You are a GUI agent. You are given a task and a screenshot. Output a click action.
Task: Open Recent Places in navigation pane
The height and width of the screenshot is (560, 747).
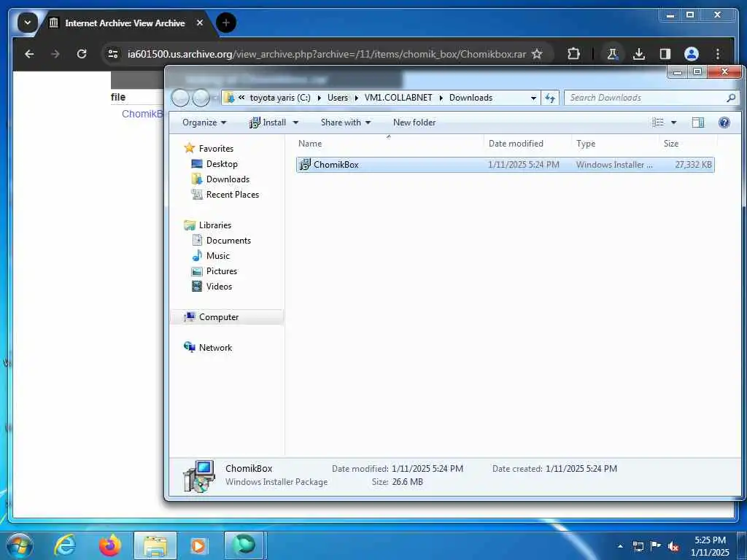(x=233, y=194)
